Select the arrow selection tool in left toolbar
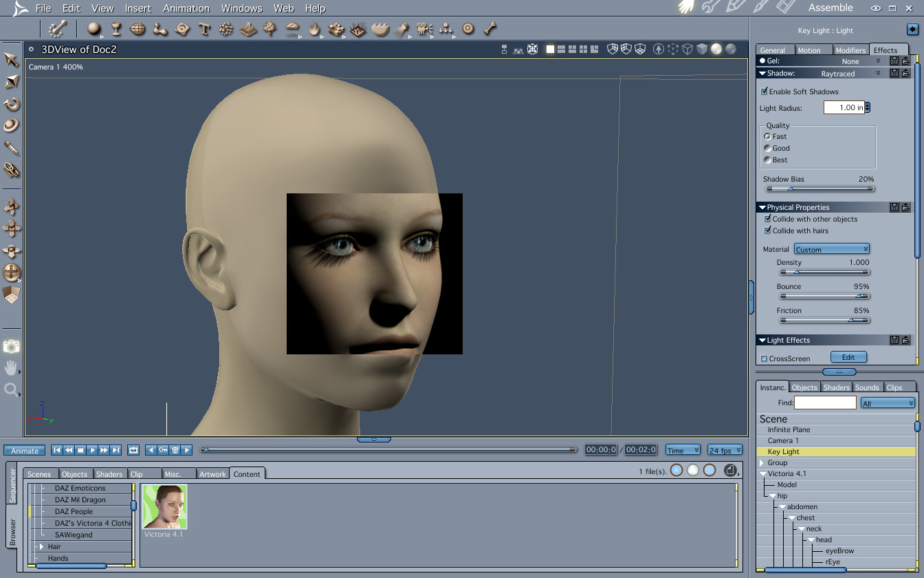The height and width of the screenshot is (578, 924). [x=12, y=60]
